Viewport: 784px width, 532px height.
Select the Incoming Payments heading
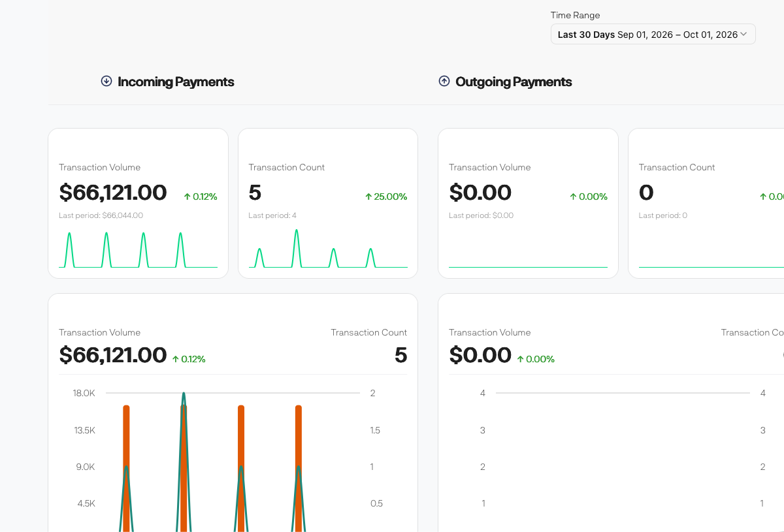(176, 82)
